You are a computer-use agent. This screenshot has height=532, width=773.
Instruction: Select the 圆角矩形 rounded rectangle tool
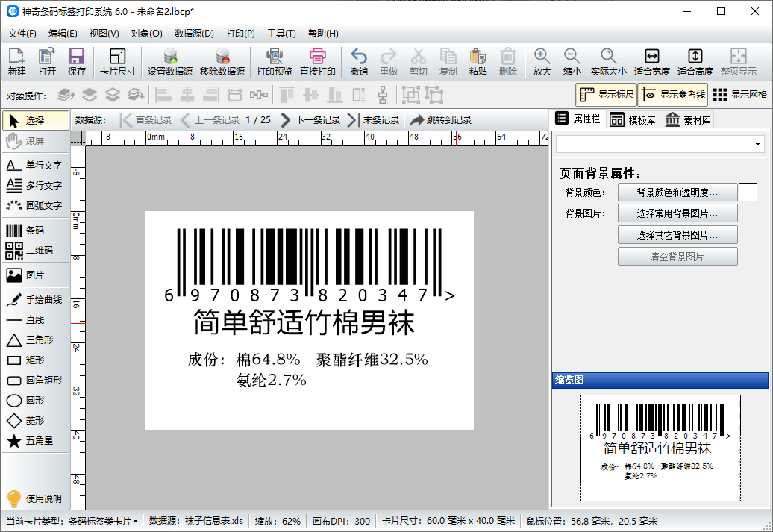pyautogui.click(x=35, y=380)
